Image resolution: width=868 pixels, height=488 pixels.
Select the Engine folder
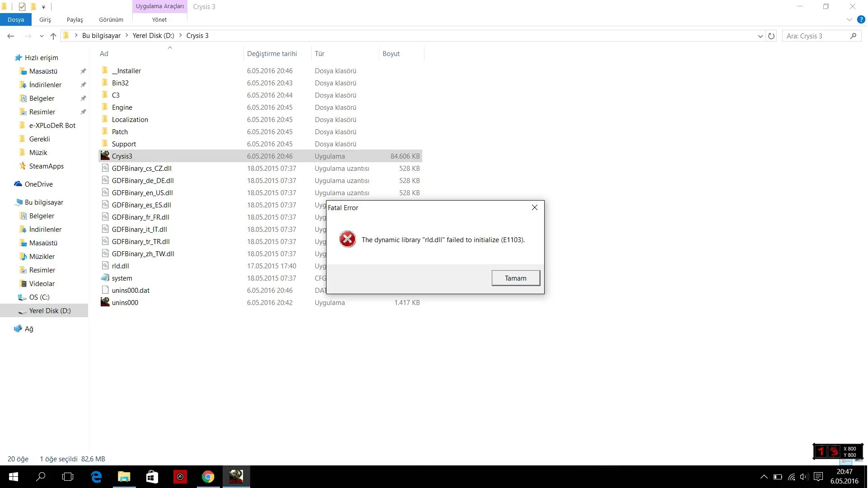(122, 107)
